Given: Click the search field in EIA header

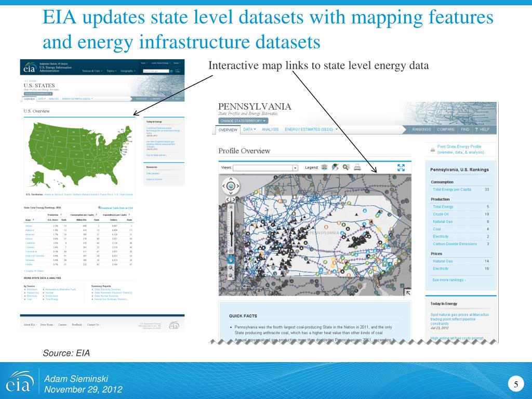Looking at the screenshot, I should click(x=156, y=71).
